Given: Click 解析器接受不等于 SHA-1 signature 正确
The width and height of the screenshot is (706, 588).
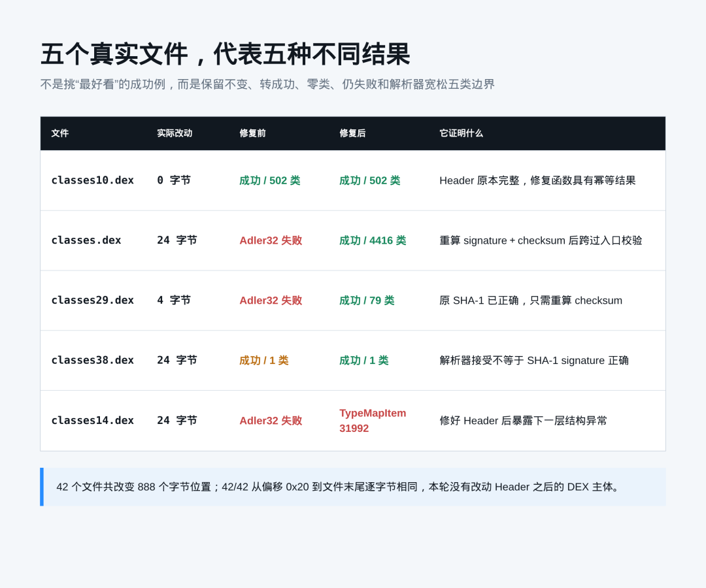Looking at the screenshot, I should coord(534,361).
